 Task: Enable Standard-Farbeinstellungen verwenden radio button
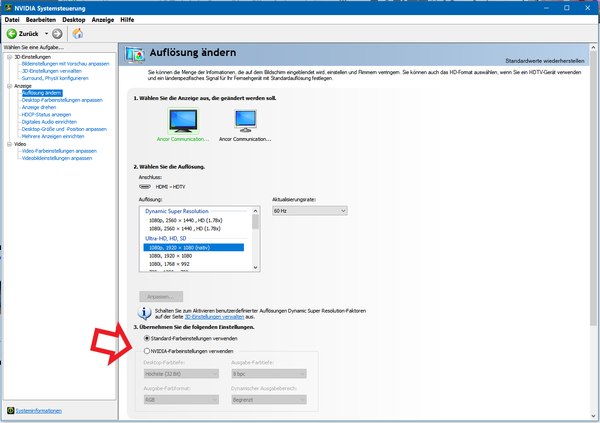(149, 339)
